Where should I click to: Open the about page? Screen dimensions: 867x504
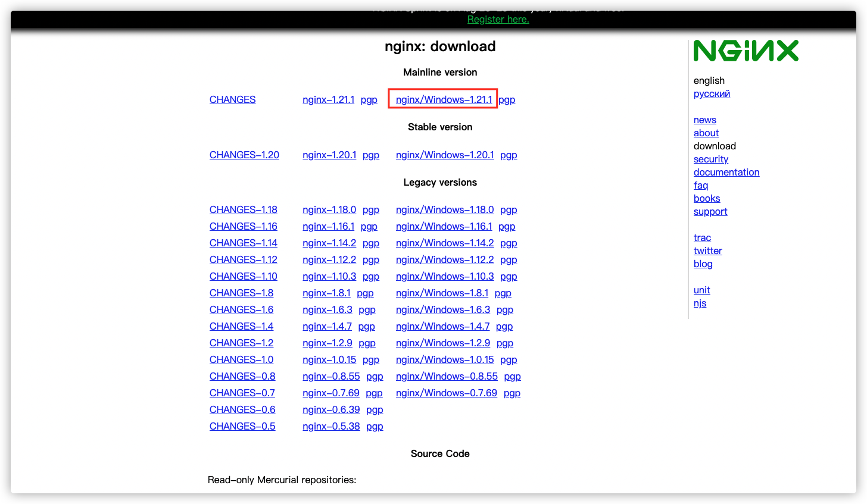click(x=706, y=133)
